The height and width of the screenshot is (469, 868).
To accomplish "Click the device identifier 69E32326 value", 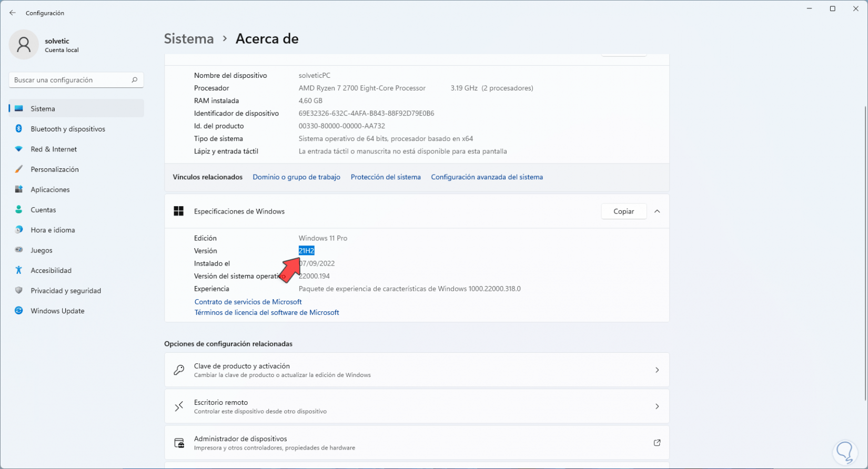I will (x=367, y=114).
